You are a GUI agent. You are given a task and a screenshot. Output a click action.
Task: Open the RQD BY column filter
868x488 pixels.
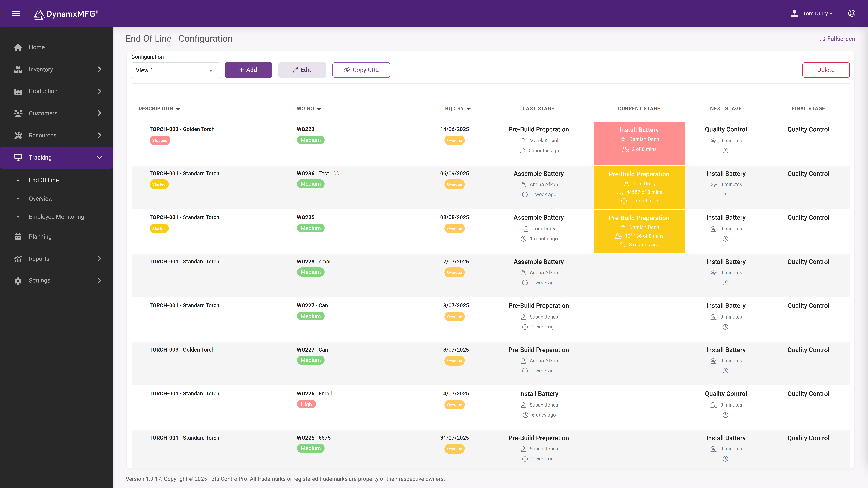pyautogui.click(x=469, y=108)
